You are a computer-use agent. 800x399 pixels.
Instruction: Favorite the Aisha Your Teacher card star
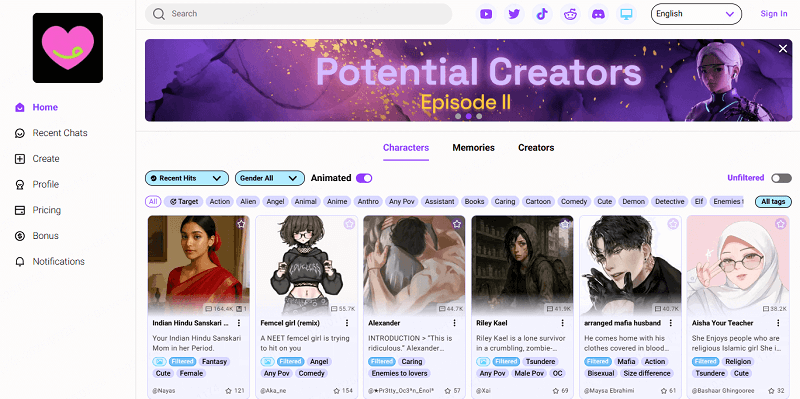click(x=781, y=223)
